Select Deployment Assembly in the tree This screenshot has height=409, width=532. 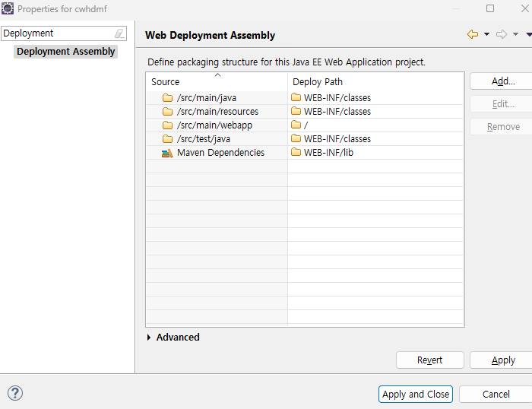(66, 52)
